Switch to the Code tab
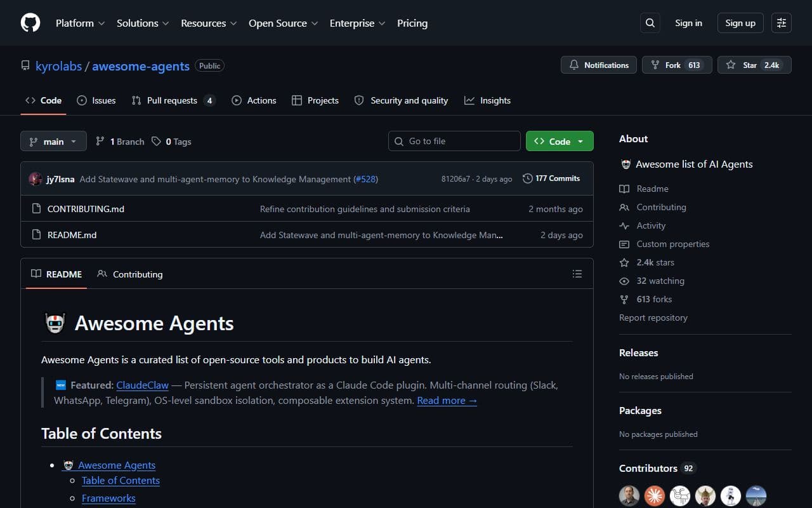 pyautogui.click(x=43, y=100)
